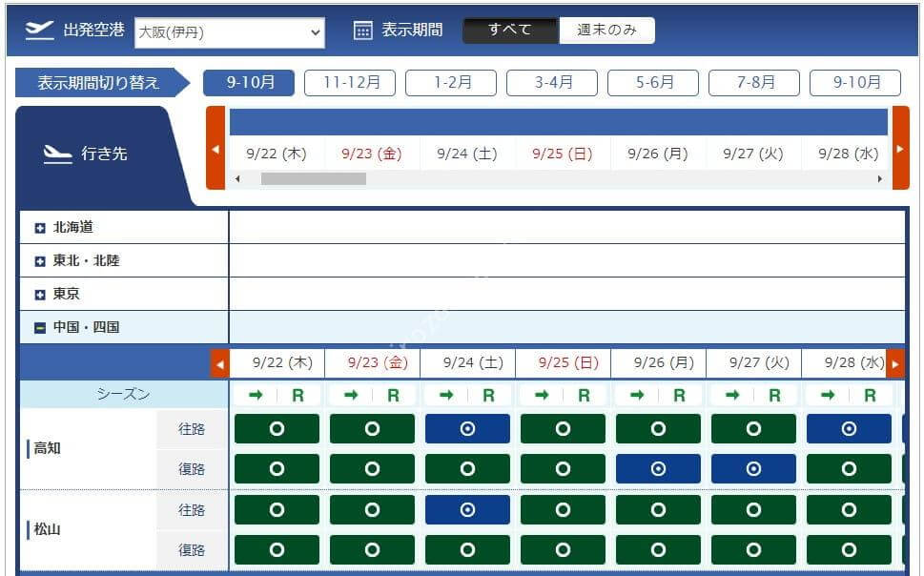This screenshot has height=576, width=924.
Task: Expand the 北海道 region row
Action: pyautogui.click(x=40, y=228)
